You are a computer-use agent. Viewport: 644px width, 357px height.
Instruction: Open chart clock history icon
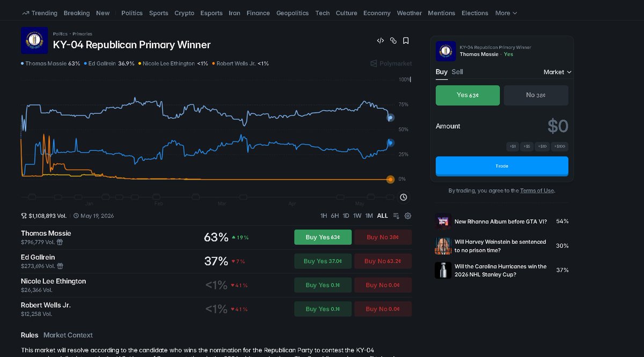click(x=404, y=197)
